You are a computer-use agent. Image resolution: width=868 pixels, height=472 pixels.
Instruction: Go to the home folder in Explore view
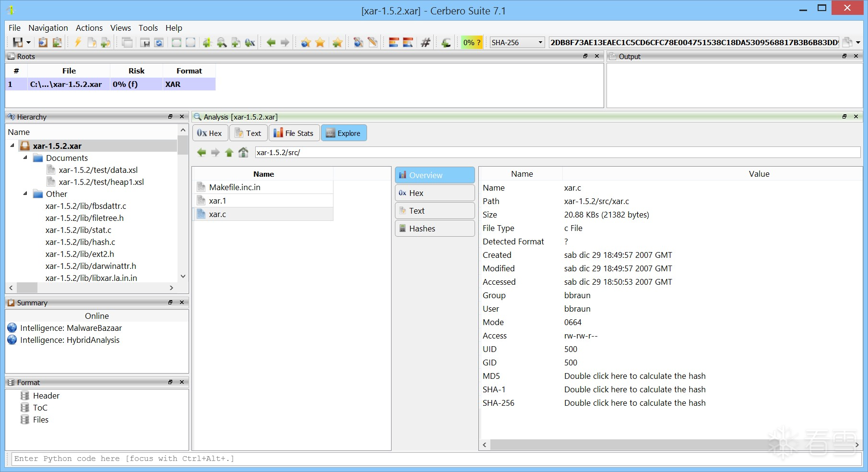click(243, 153)
